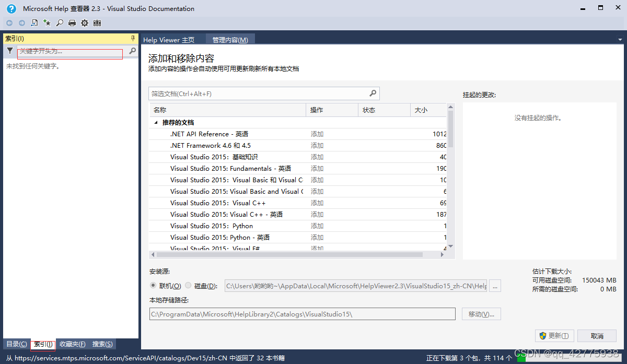Click the ... browse button for disk path
The height and width of the screenshot is (364, 627).
(495, 286)
